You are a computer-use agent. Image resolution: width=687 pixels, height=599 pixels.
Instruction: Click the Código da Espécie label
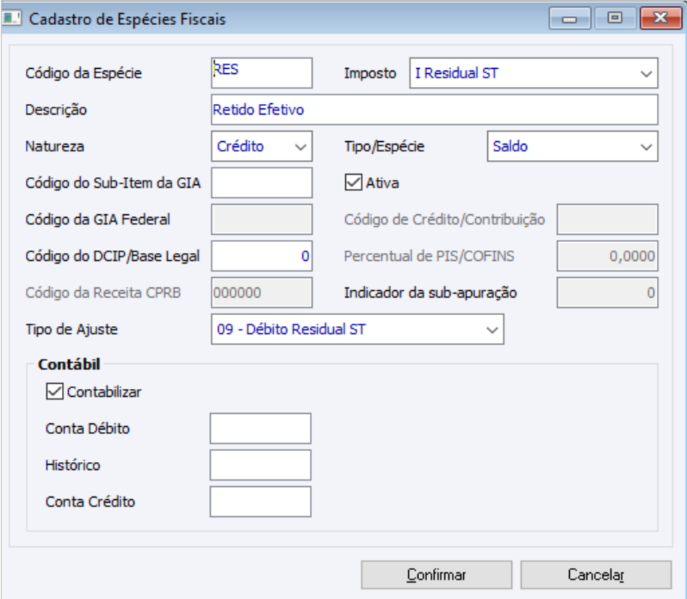(83, 73)
